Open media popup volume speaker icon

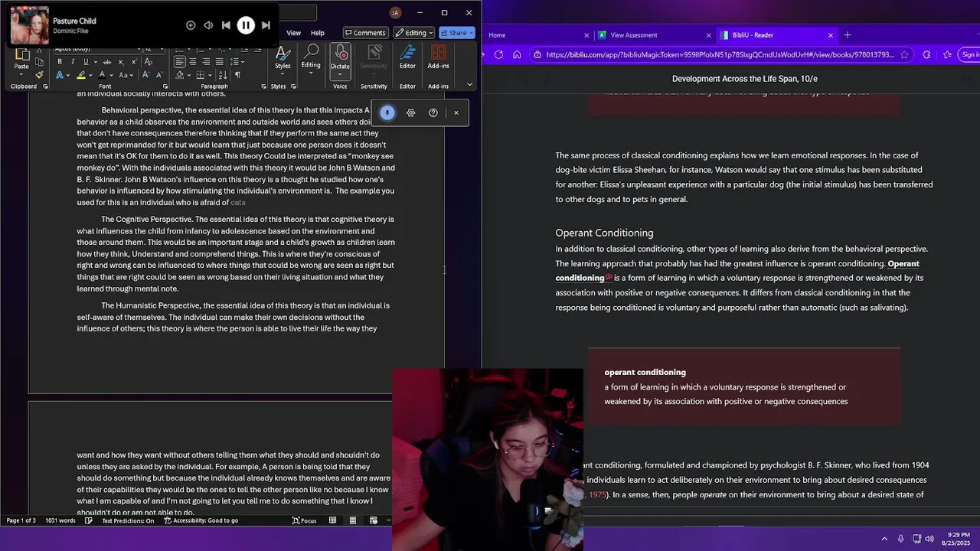(x=208, y=25)
